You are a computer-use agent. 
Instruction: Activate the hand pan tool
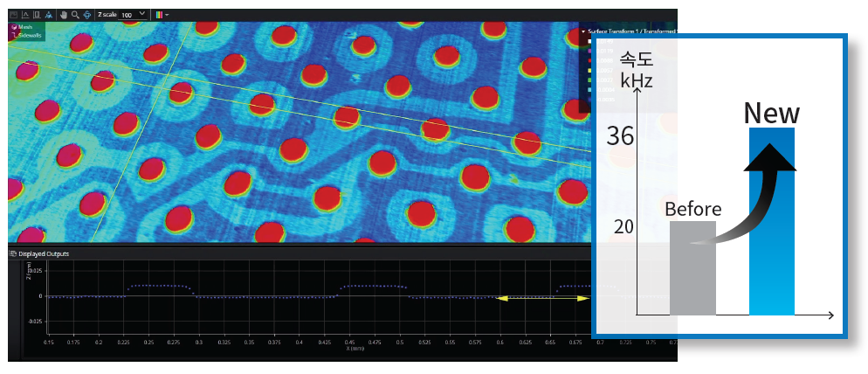pos(64,15)
